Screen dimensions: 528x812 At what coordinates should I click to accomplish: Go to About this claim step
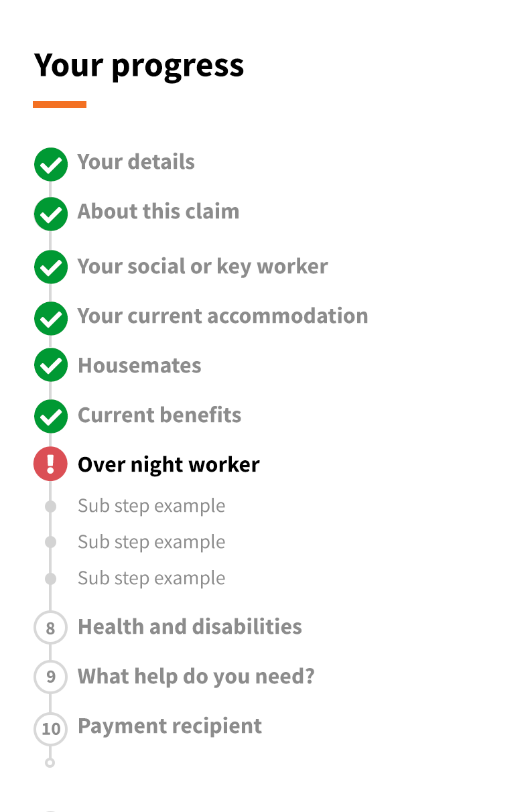[x=158, y=212]
